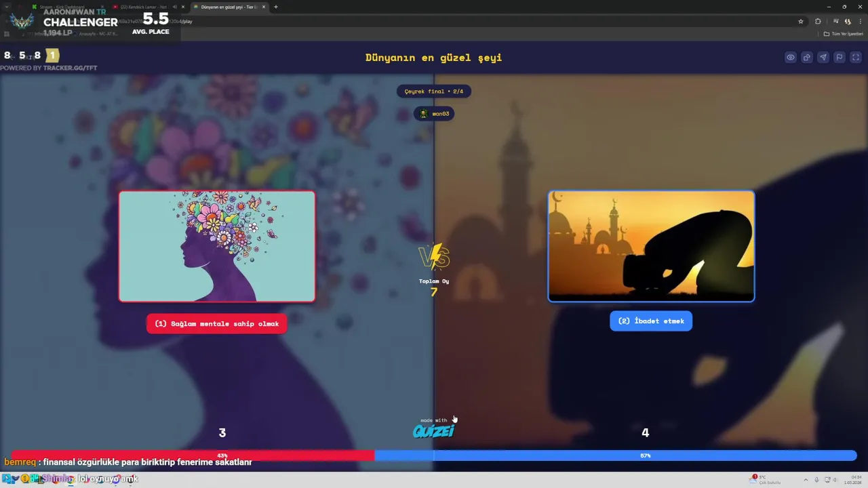
Task: Click the copy link icon in quiz header
Action: click(x=807, y=58)
